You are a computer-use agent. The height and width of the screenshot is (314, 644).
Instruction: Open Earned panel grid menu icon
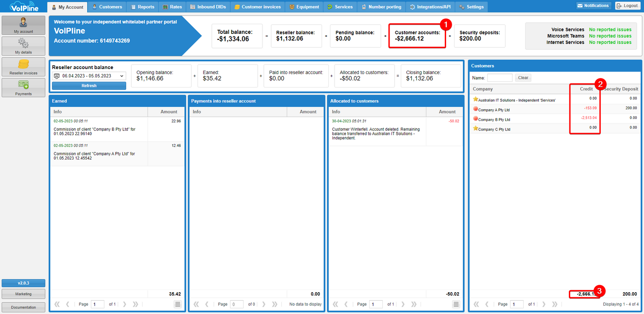pyautogui.click(x=178, y=304)
